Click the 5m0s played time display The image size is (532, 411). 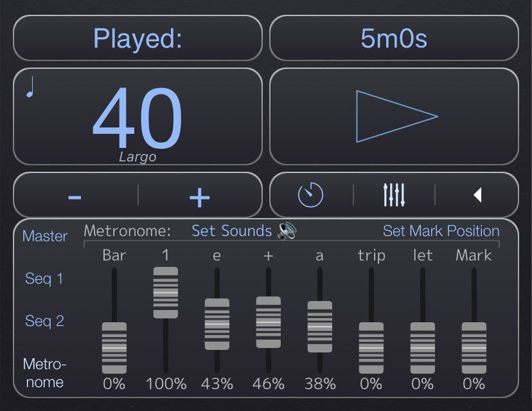pos(394,39)
